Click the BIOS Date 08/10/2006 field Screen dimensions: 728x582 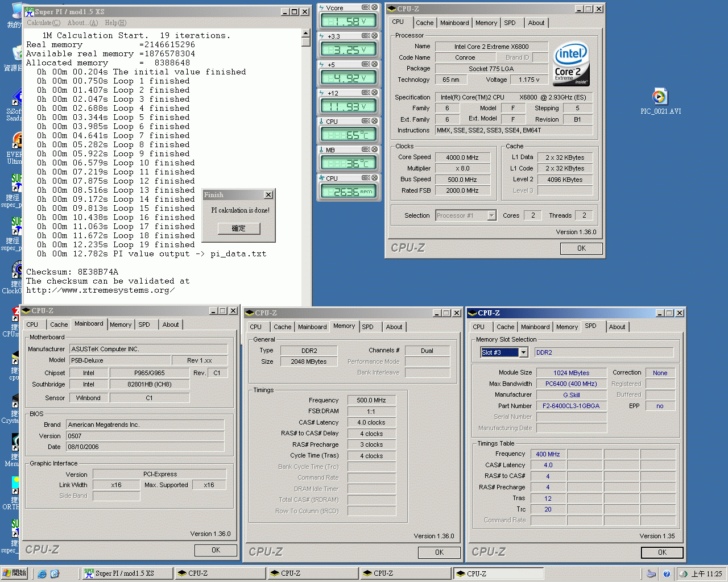146,447
